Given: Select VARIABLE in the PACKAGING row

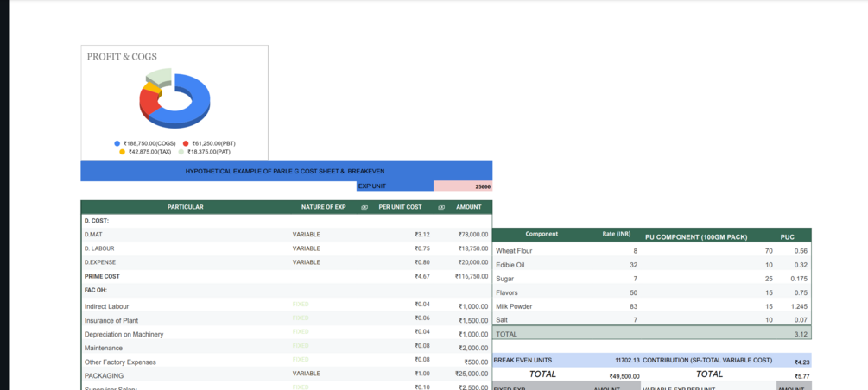Looking at the screenshot, I should point(306,374).
